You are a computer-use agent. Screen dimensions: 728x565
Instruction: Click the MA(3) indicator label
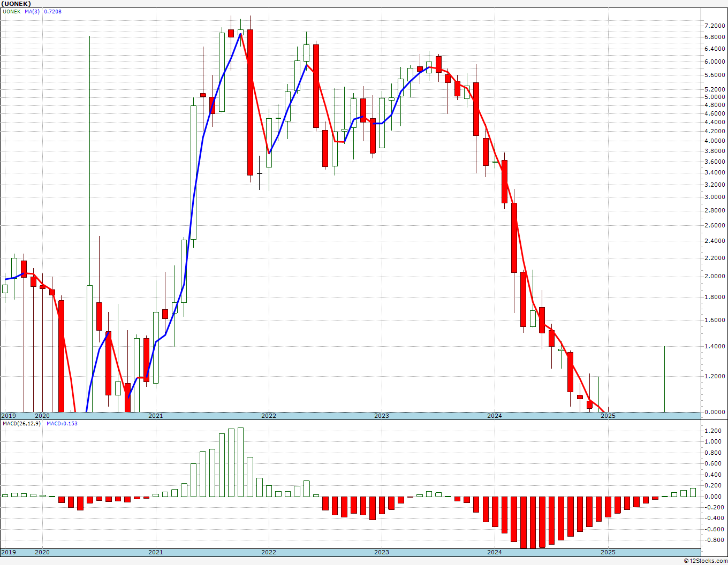32,11
